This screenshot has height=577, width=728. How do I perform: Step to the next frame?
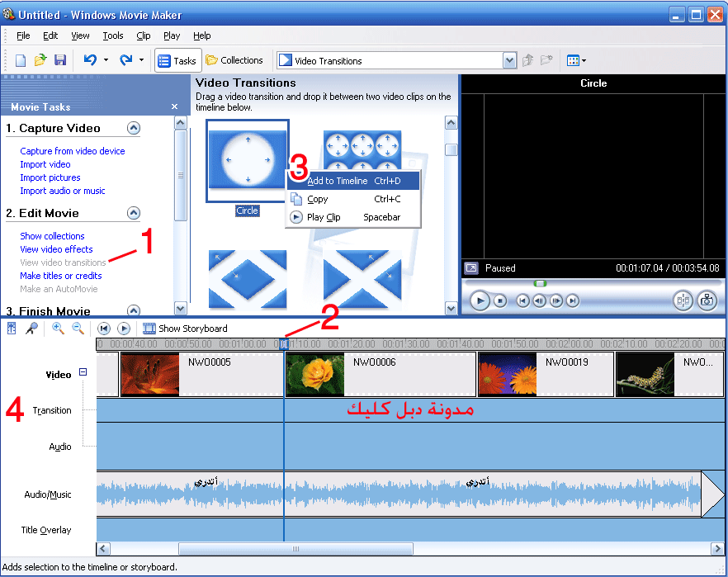555,300
